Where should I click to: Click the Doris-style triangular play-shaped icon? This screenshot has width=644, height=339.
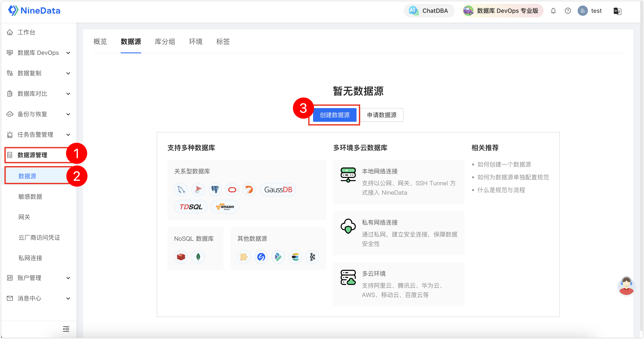(x=278, y=257)
